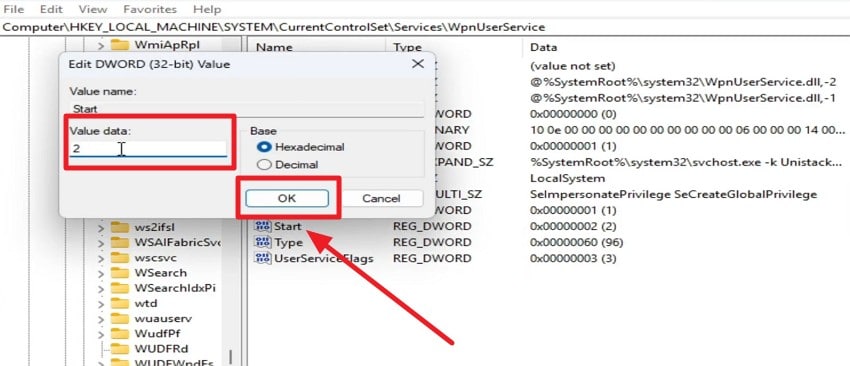The width and height of the screenshot is (850, 366).
Task: Select the wscsvc folder icon
Action: coord(120,258)
